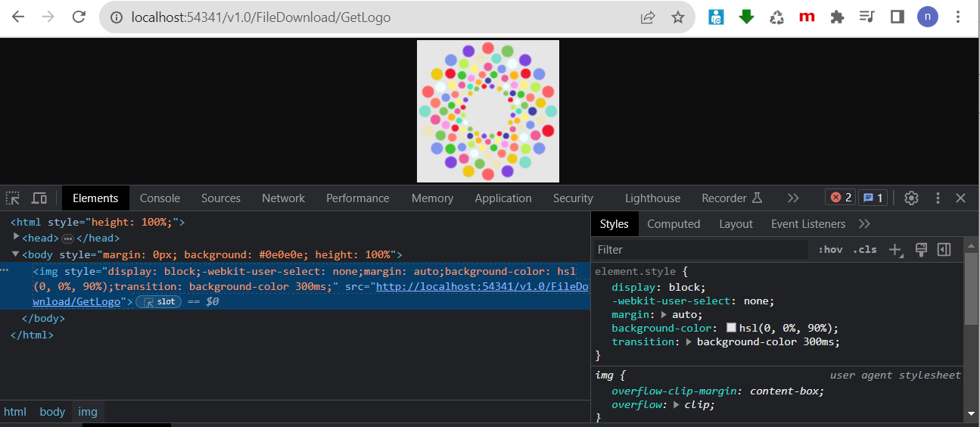Click the new style rule plus icon
This screenshot has height=427, width=980.
(896, 250)
